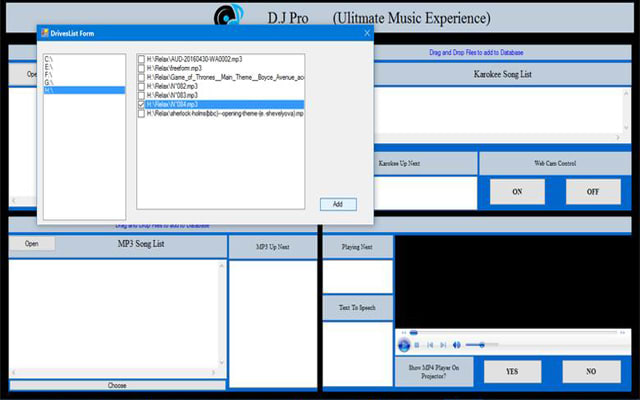Click the previous track icon in player

tap(430, 345)
